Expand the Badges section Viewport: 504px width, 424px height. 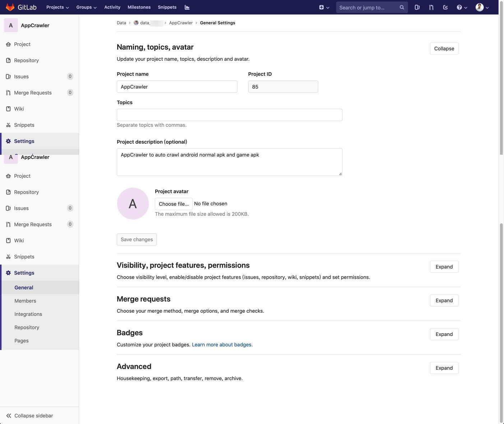coord(444,334)
